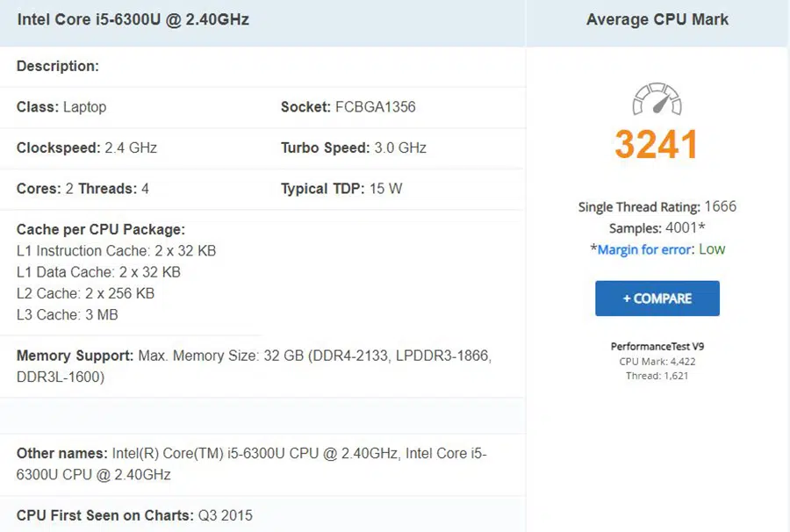The image size is (790, 532).
Task: Open the Margin for error link
Action: pos(645,249)
